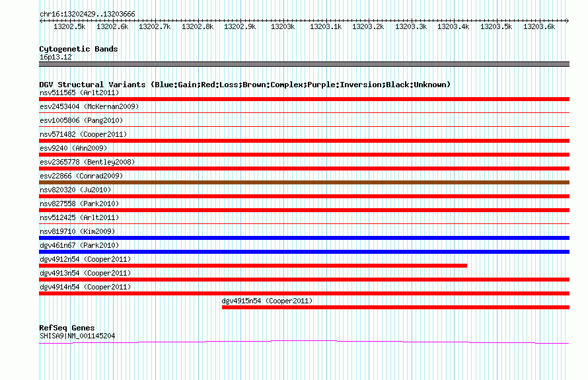Click the ruler's right end arrow
The image size is (588, 380).
[x=568, y=20]
